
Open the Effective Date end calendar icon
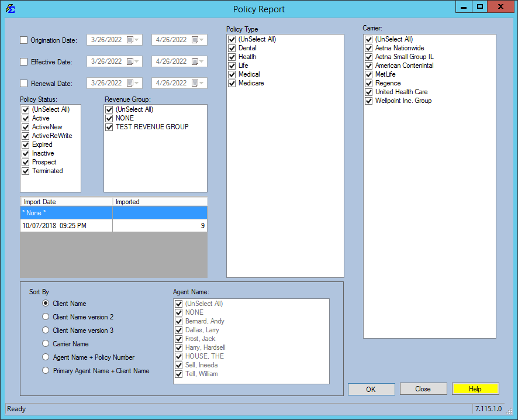195,61
